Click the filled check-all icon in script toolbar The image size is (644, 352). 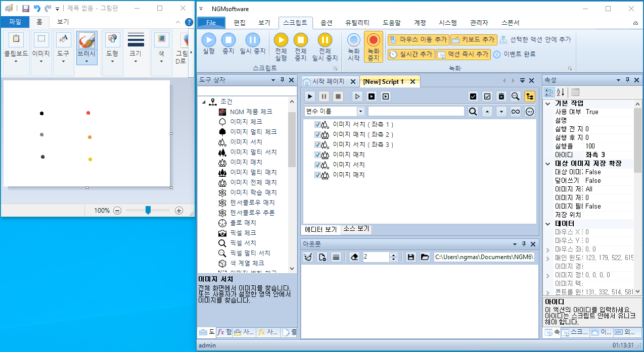pyautogui.click(x=473, y=96)
